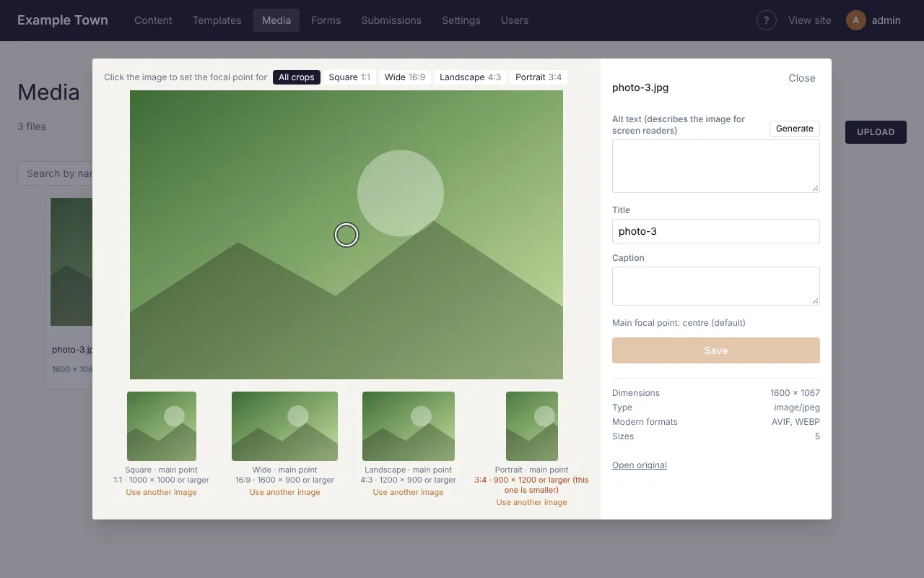This screenshot has height=578, width=924.
Task: Close the photo-3.jpg dialog
Action: click(x=802, y=78)
